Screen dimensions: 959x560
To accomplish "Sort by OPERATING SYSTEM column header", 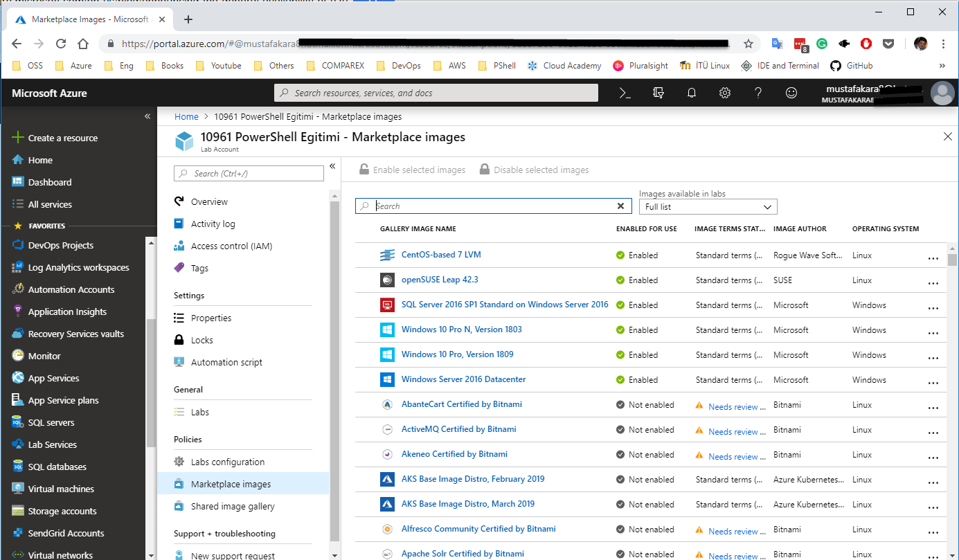I will pyautogui.click(x=886, y=228).
